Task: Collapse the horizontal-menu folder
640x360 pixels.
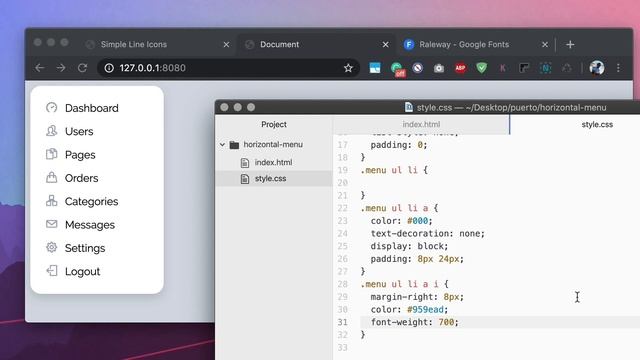Action: click(222, 144)
